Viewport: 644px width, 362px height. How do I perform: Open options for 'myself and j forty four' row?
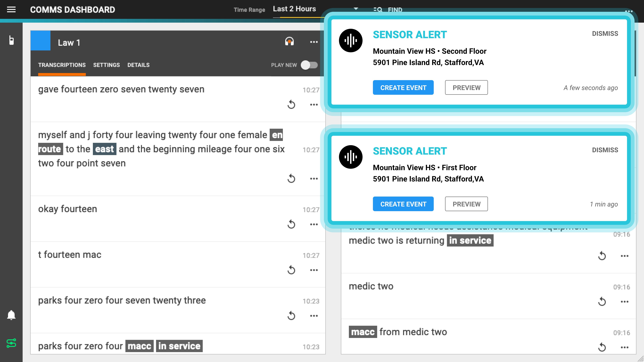314,178
